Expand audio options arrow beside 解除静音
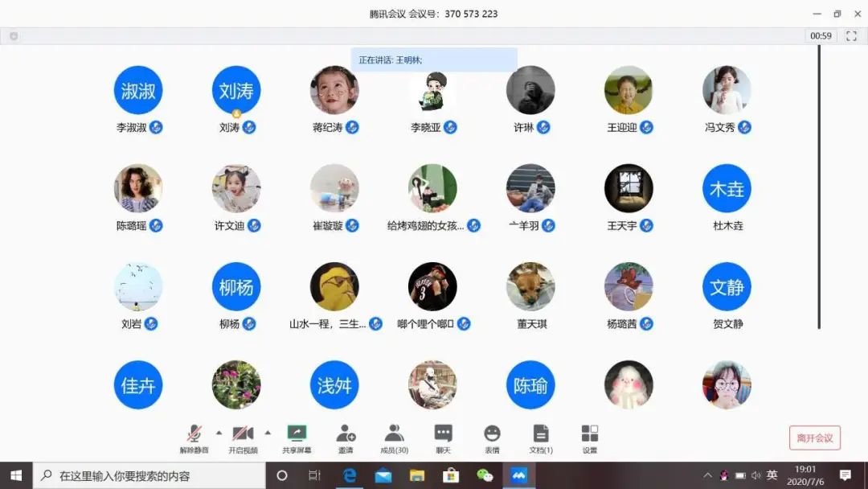This screenshot has width=868, height=489. 219,432
